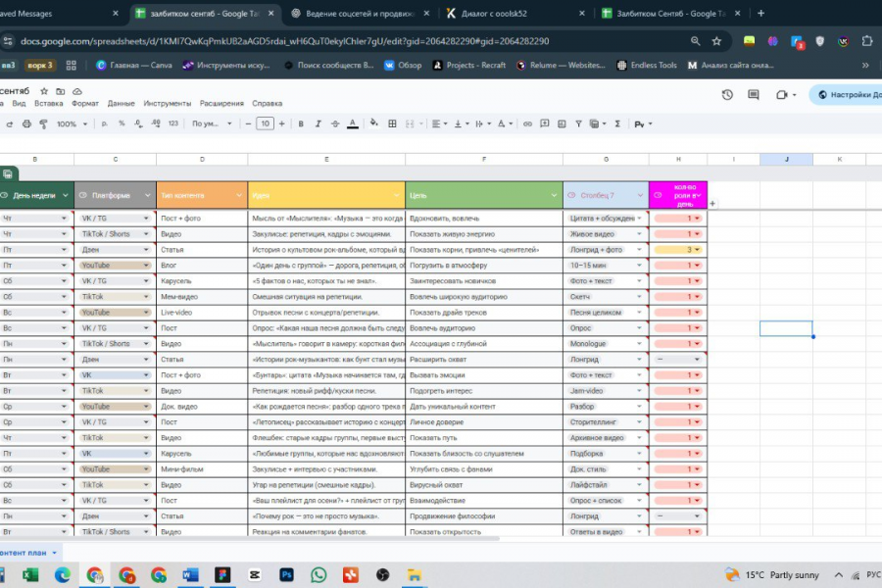
Task: Open the text rotation dropdown
Action: 505,123
